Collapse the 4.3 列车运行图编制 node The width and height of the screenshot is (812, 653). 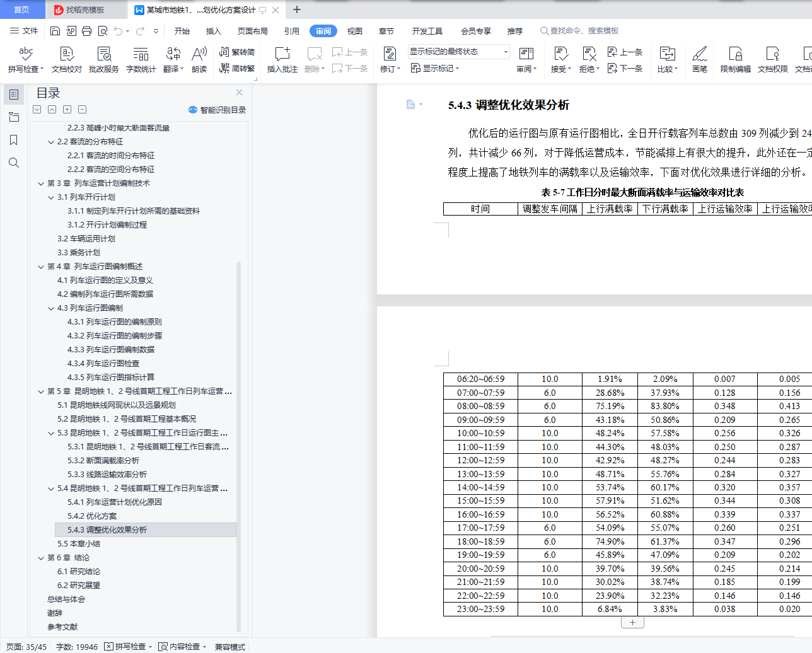coord(51,308)
